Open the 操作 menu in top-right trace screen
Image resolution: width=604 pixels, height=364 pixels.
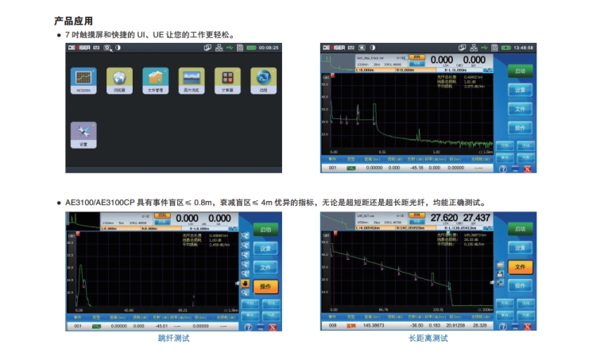coord(520,128)
